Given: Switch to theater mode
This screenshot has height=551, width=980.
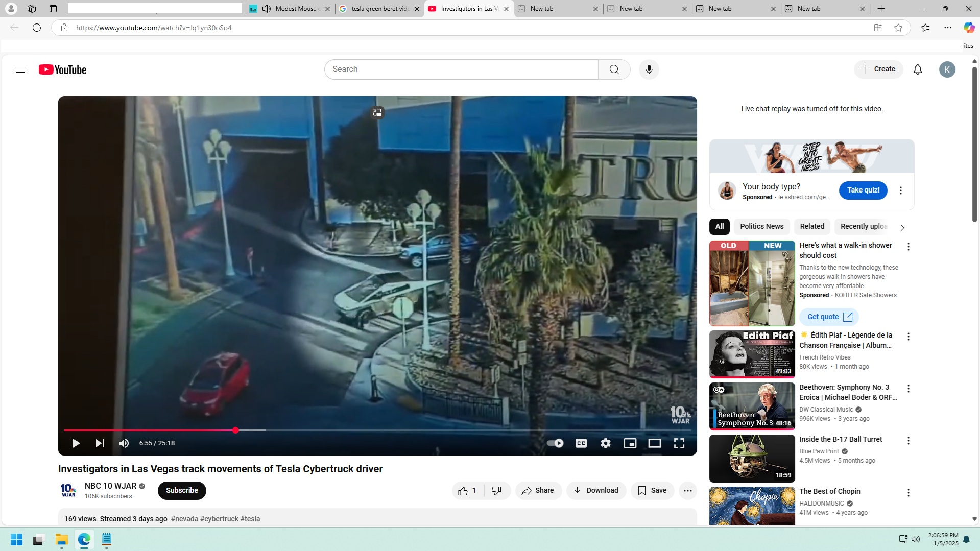Looking at the screenshot, I should click(655, 443).
